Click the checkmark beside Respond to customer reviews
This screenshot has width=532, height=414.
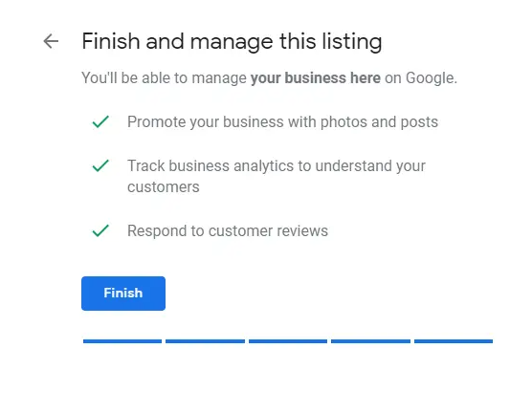coord(100,231)
